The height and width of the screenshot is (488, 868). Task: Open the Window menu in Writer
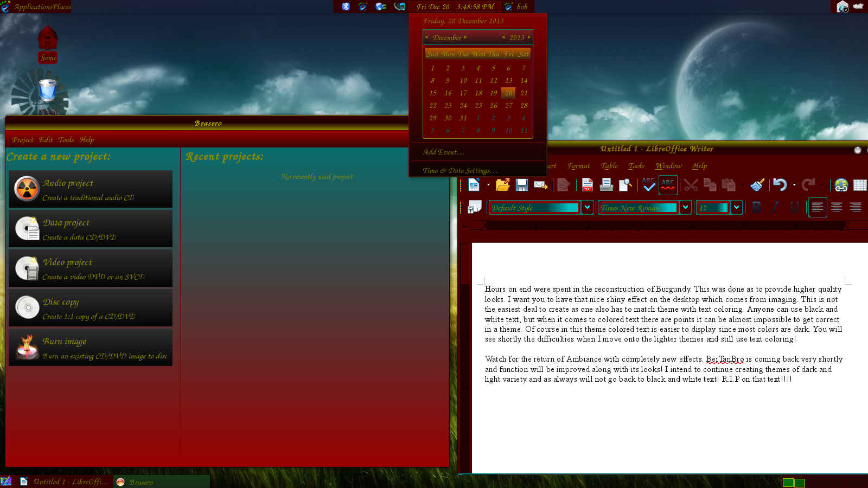668,166
